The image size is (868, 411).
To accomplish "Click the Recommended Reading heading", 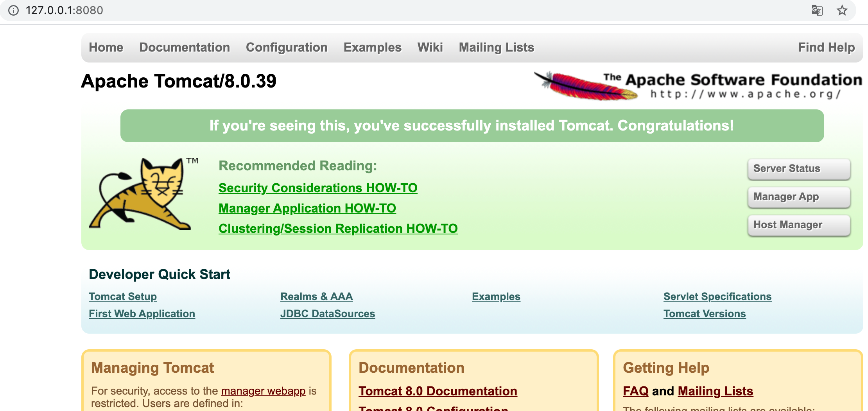I will tap(298, 166).
